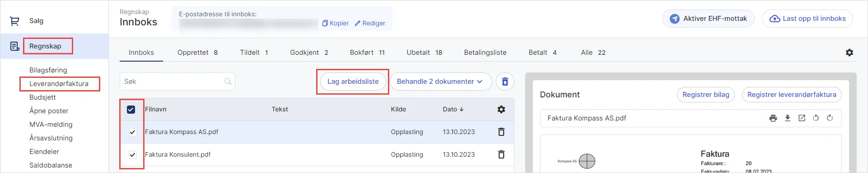Click Last opp til innboks
The width and height of the screenshot is (868, 173).
click(x=807, y=19)
